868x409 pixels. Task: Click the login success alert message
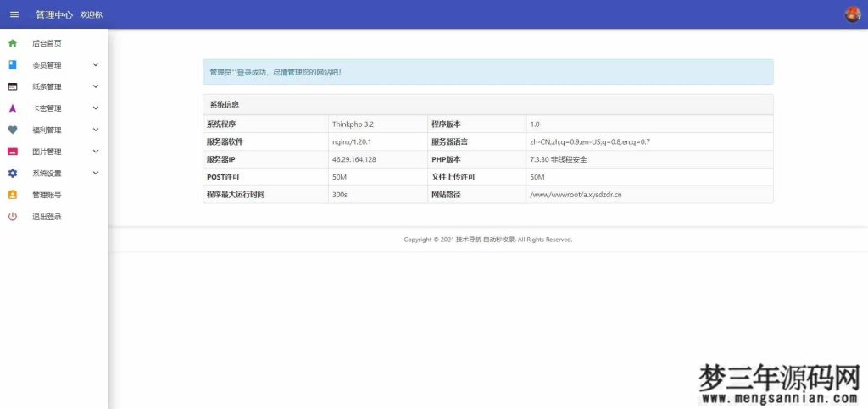(x=487, y=72)
